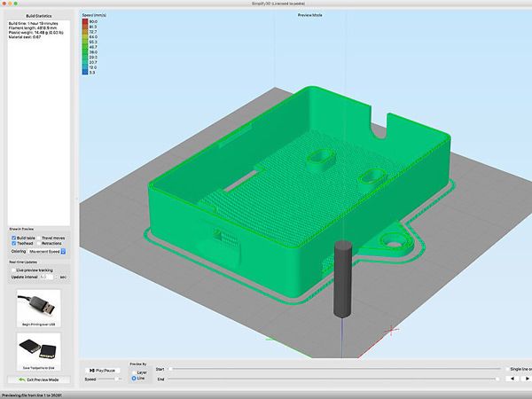532x399 pixels.
Task: Uncheck the Toolhead checkbox
Action: [x=13, y=244]
